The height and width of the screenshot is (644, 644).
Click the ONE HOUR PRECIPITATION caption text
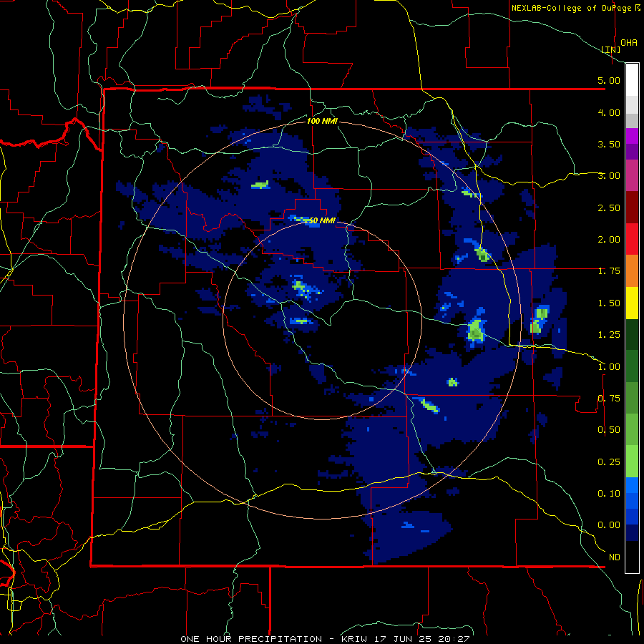coord(251,639)
